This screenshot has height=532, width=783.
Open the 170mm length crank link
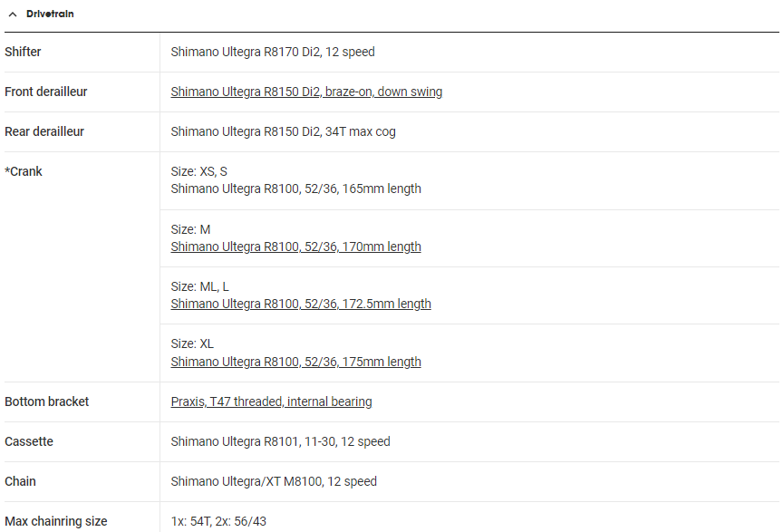[295, 247]
